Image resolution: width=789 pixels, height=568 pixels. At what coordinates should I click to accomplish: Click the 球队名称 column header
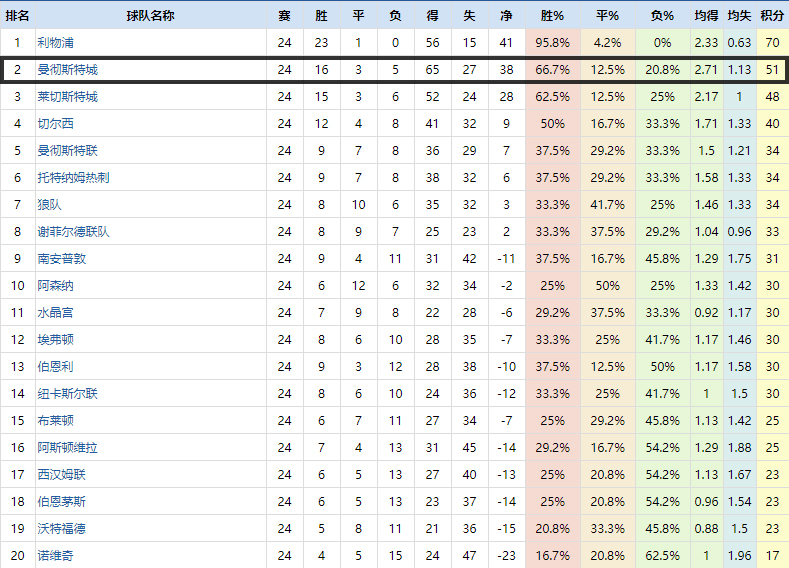click(x=151, y=16)
